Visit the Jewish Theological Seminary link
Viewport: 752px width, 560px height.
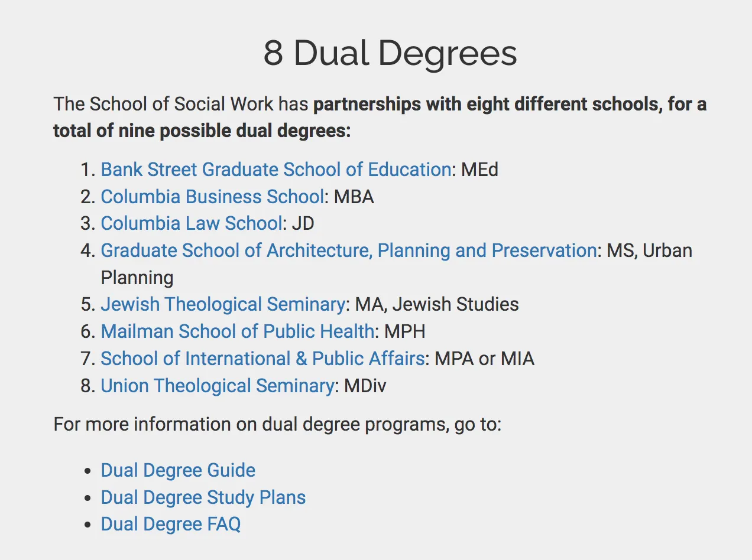[x=223, y=304]
